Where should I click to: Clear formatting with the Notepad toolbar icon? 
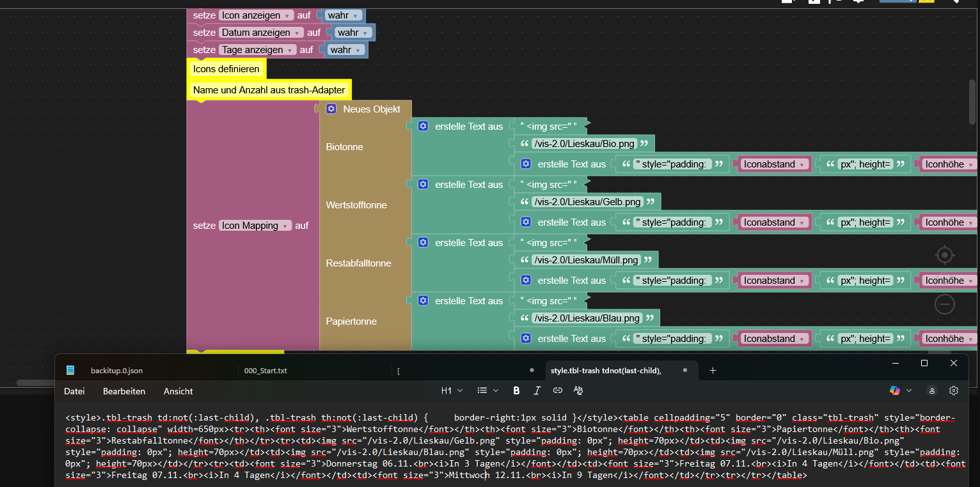(x=578, y=390)
